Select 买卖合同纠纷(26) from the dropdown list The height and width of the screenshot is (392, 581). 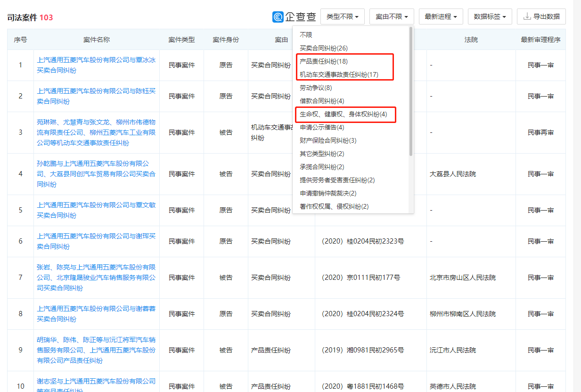[x=324, y=48]
